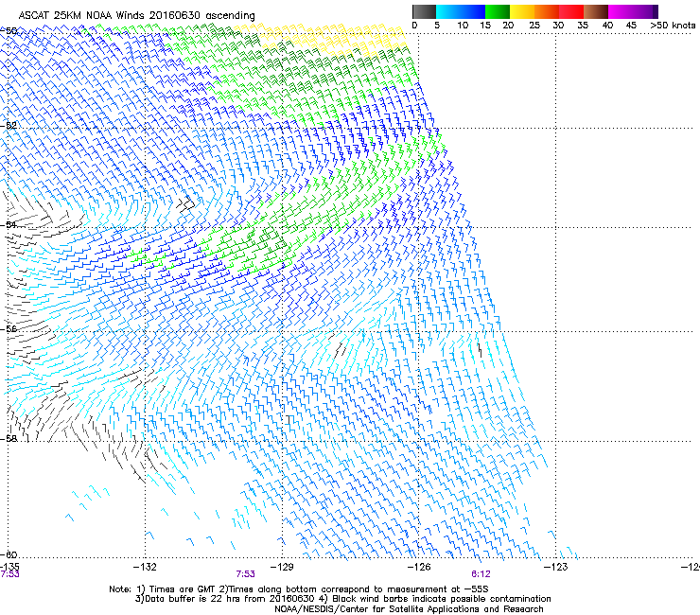Select the '-58' latitude axis label
This screenshot has height=615, width=700.
click(x=9, y=439)
